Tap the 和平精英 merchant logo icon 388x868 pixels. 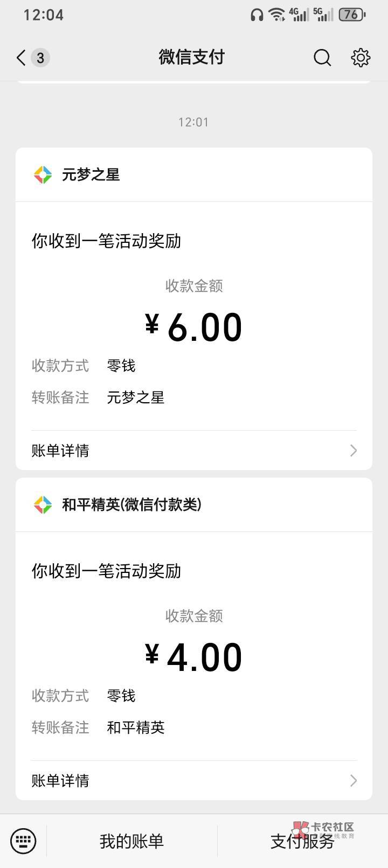43,505
